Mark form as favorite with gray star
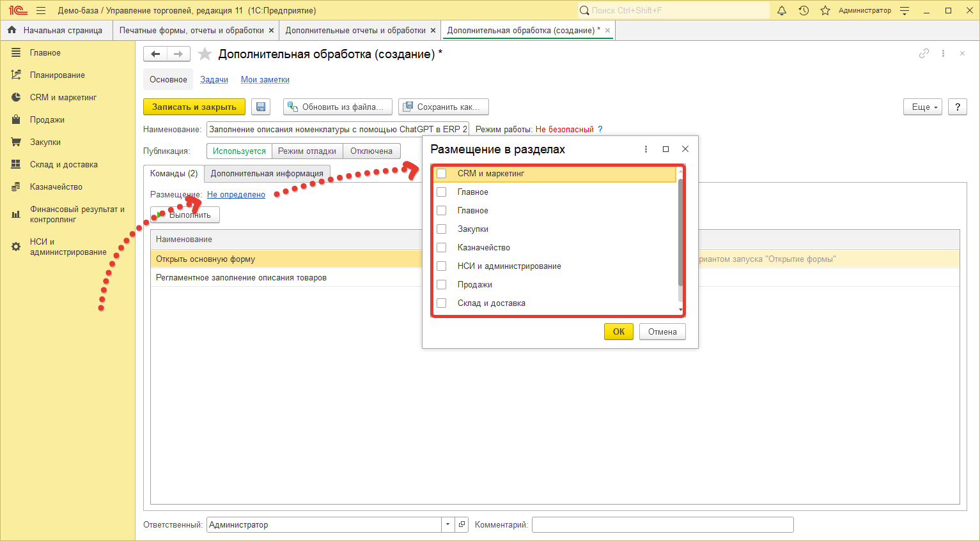The image size is (980, 541). click(205, 54)
